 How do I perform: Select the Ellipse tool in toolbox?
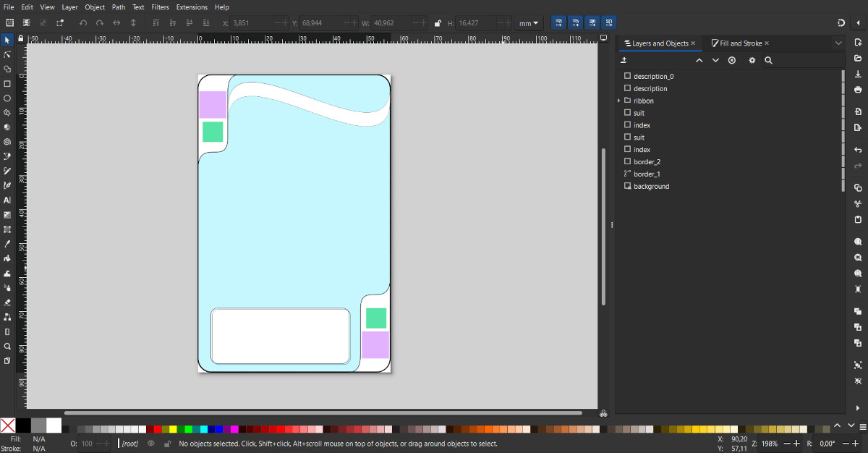pyautogui.click(x=7, y=98)
